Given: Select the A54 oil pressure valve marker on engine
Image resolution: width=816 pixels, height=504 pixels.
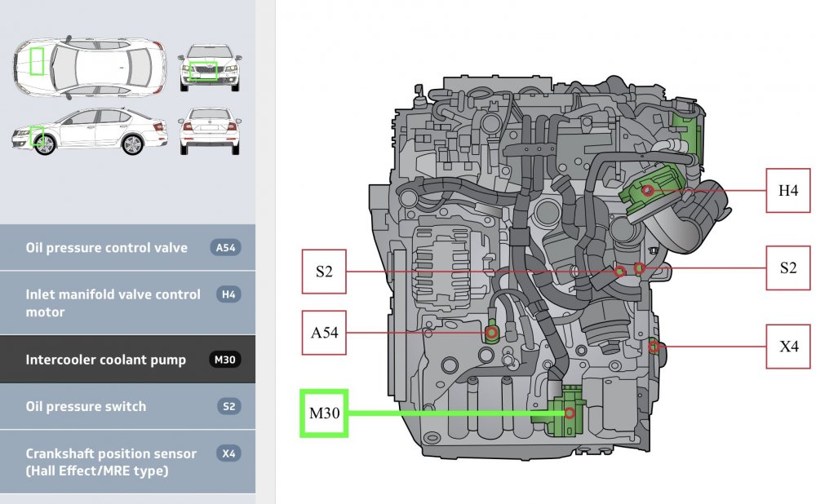Looking at the screenshot, I should click(x=490, y=333).
